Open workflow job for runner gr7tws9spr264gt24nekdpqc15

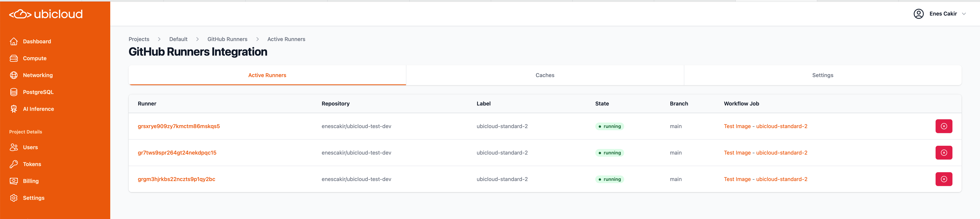click(x=765, y=153)
